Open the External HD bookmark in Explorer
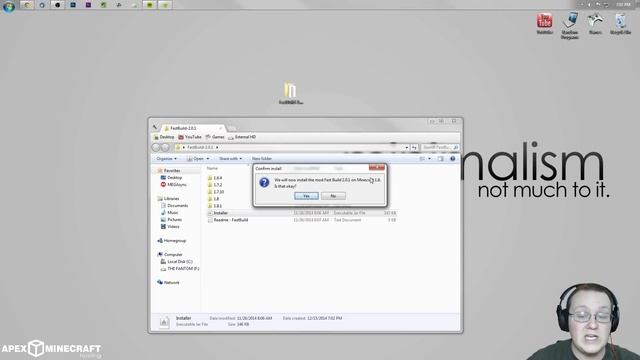The image size is (640, 360). pyautogui.click(x=242, y=137)
